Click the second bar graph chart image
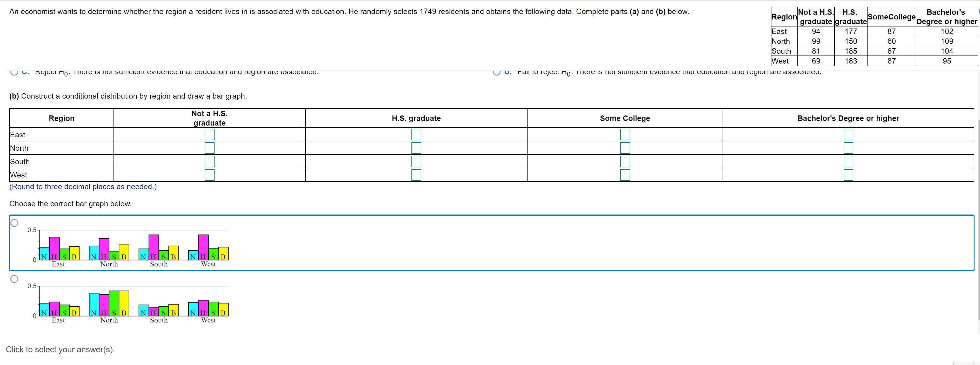Screen dimensions: 980x365 click(128, 303)
